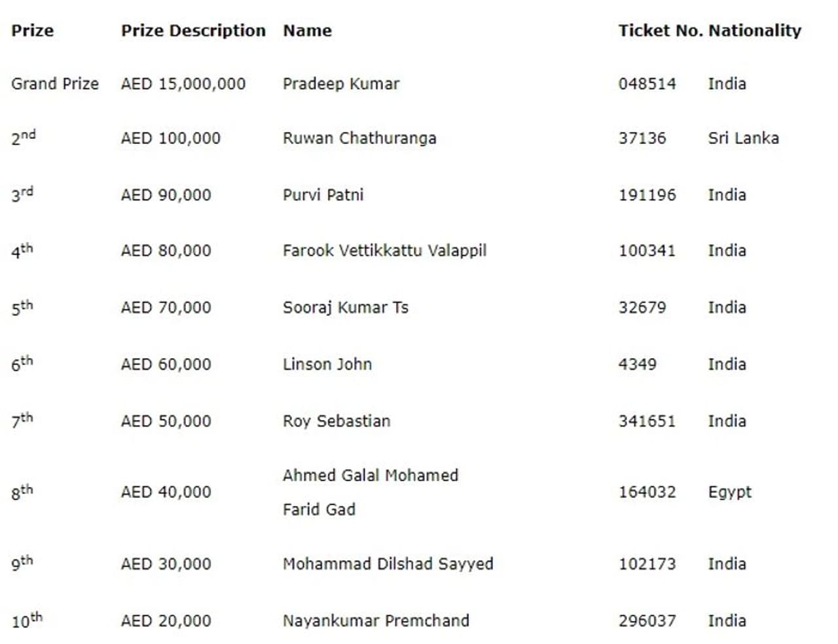Select the name Mohammad Dilshad Sayyed
This screenshot has width=838, height=644.
point(388,564)
